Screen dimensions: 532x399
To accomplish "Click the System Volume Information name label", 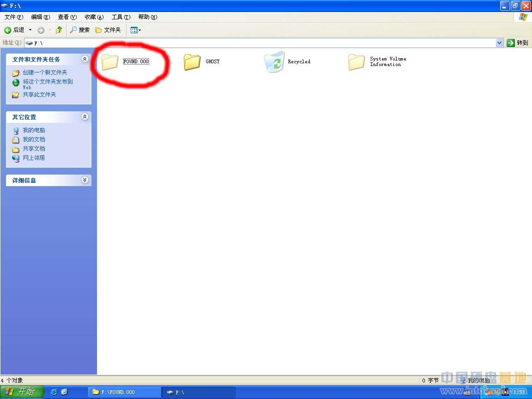I will (x=388, y=61).
